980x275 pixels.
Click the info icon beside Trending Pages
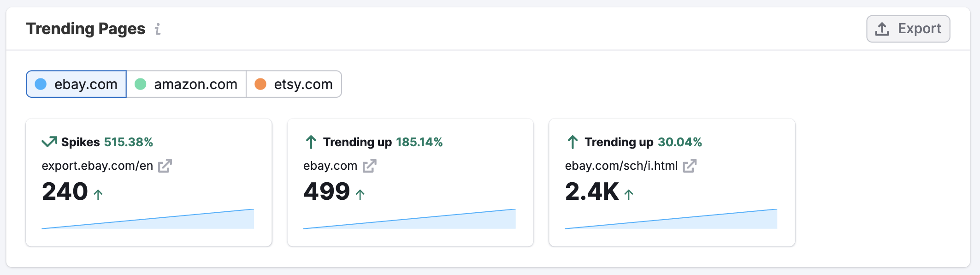tap(158, 29)
